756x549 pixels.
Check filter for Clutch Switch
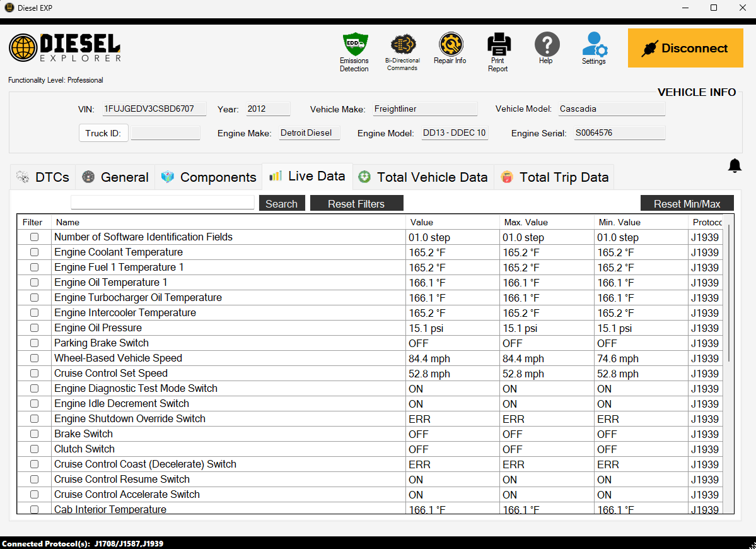pos(34,449)
